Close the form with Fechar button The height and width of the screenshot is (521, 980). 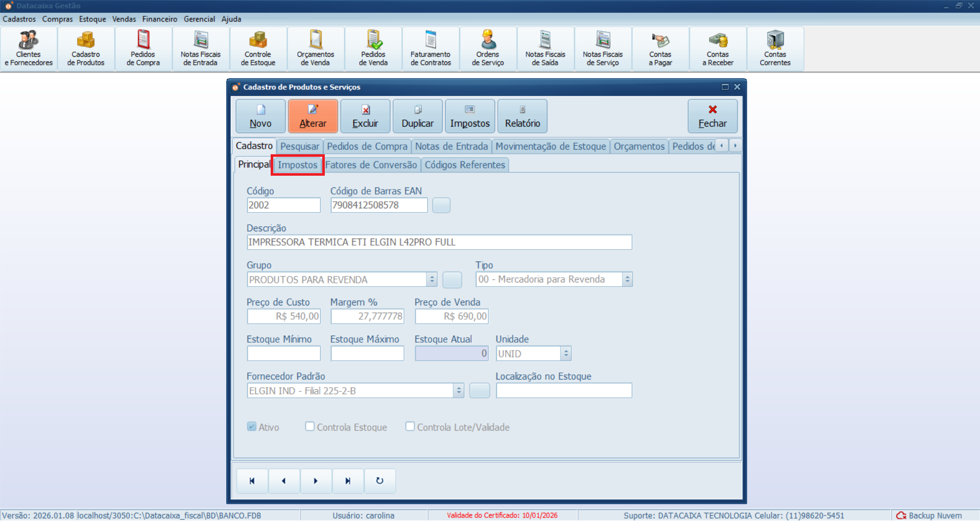point(712,116)
